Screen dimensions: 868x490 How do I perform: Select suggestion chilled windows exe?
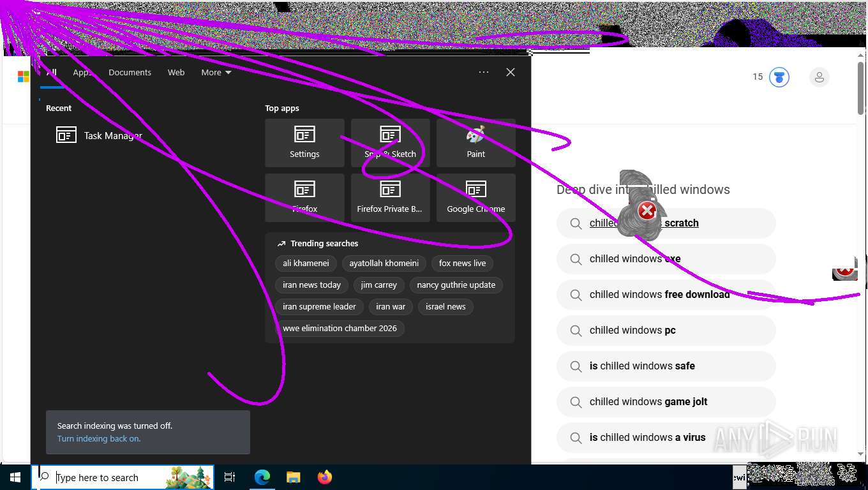pos(666,259)
